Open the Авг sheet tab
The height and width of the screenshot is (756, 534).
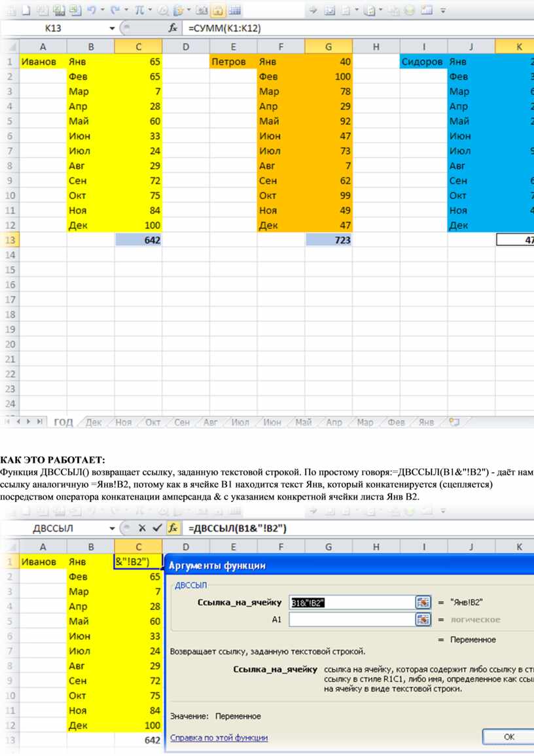[210, 422]
